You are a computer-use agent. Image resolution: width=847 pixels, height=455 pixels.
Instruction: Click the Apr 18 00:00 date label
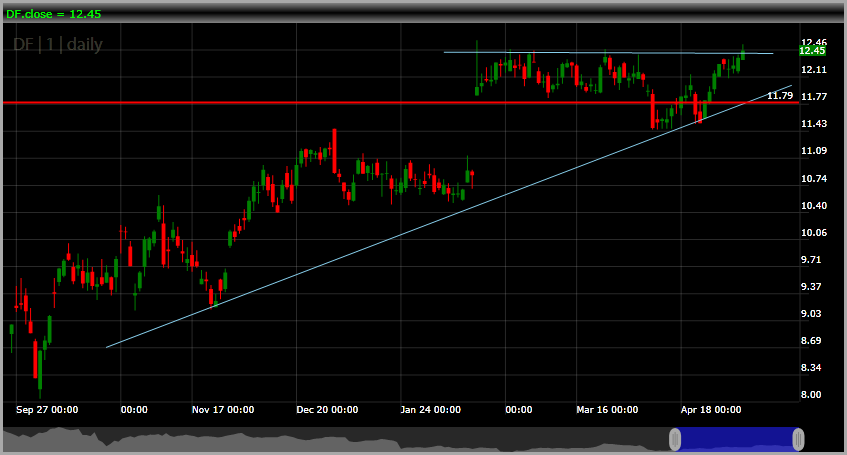point(711,410)
